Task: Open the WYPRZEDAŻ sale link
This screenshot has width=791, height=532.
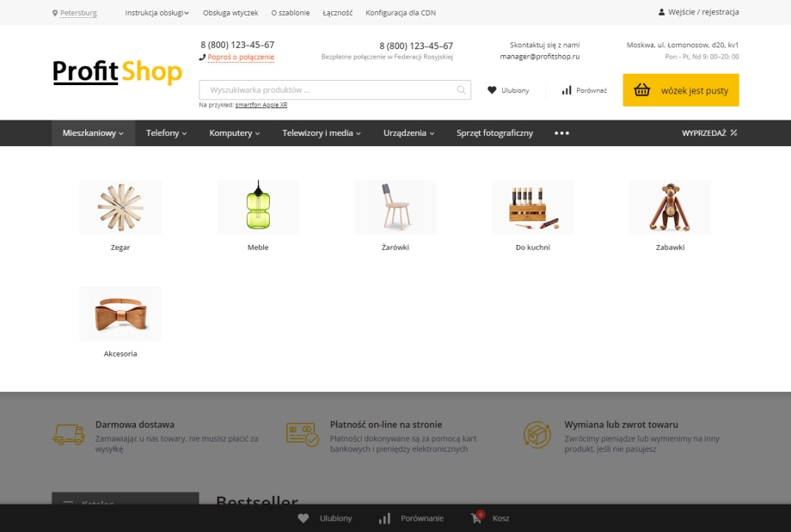Action: 709,133
